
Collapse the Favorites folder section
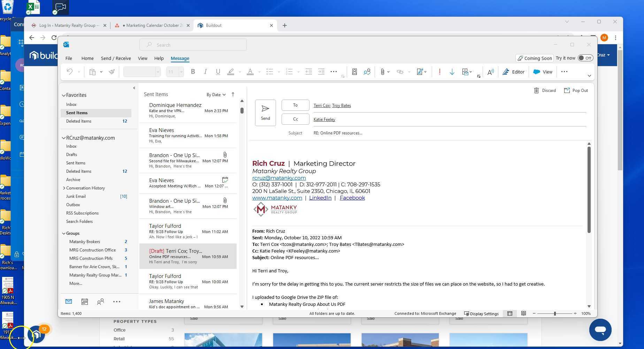click(x=64, y=95)
